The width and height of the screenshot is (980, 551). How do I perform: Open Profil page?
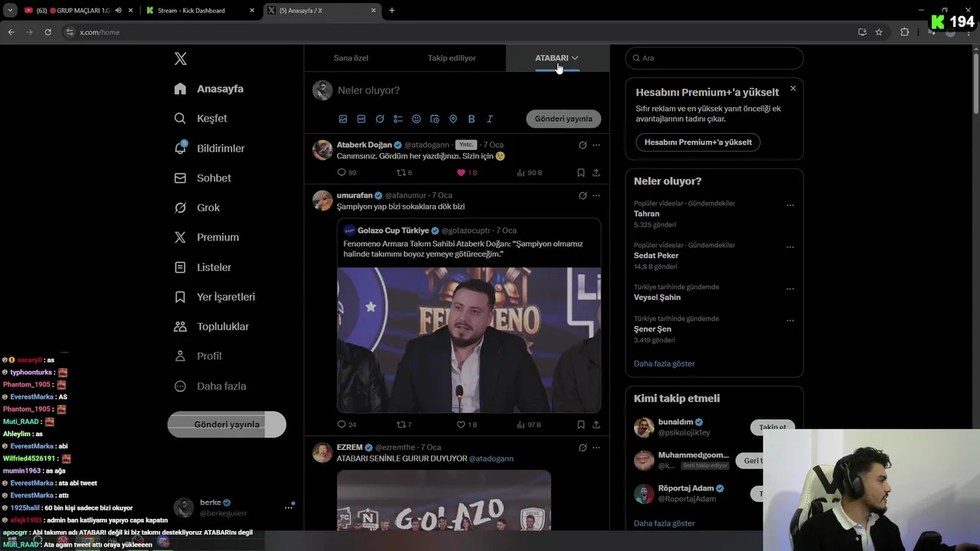pos(198,357)
